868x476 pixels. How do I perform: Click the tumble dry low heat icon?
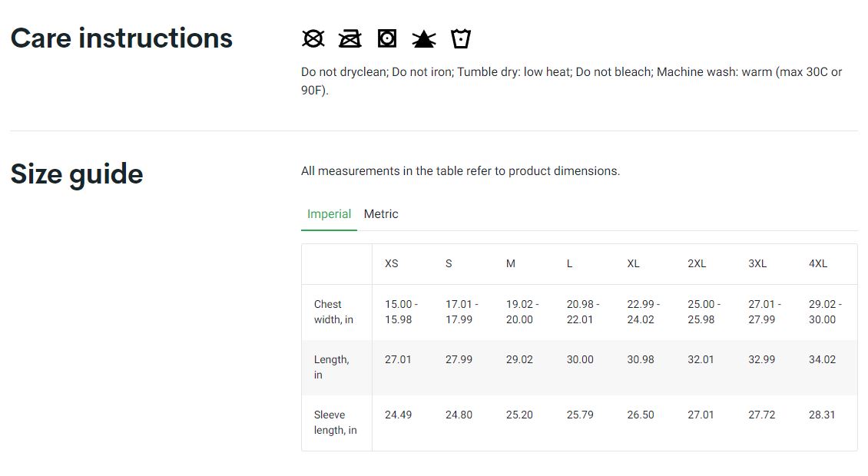point(387,38)
